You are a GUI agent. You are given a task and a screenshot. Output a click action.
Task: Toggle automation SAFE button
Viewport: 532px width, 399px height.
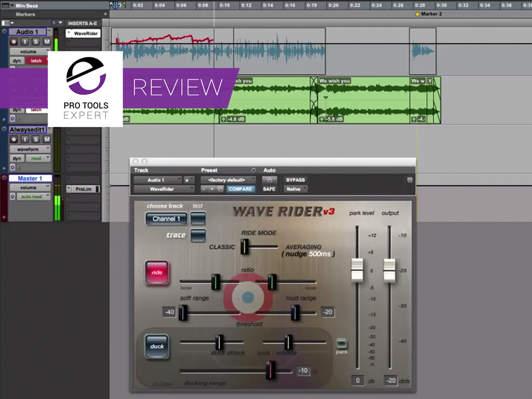pos(269,189)
